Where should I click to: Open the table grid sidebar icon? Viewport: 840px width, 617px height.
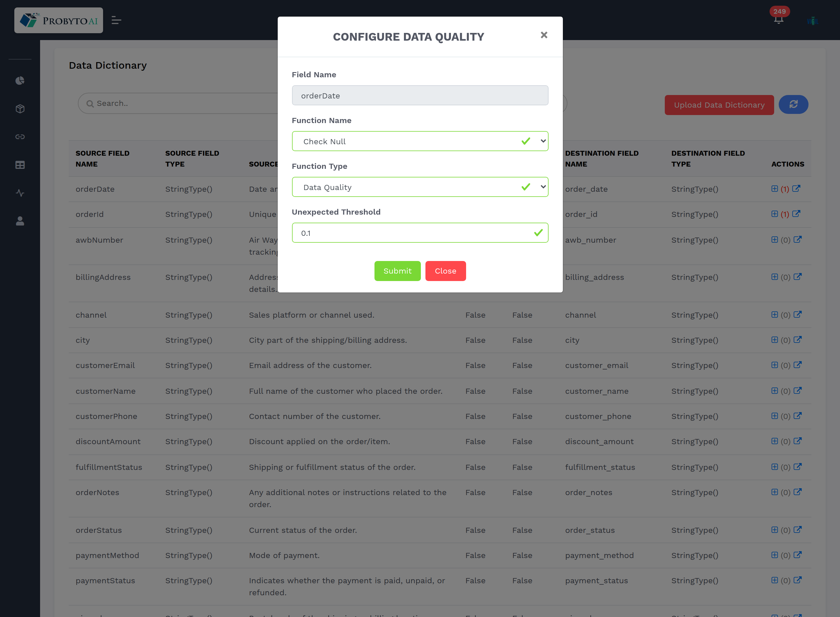coord(20,165)
